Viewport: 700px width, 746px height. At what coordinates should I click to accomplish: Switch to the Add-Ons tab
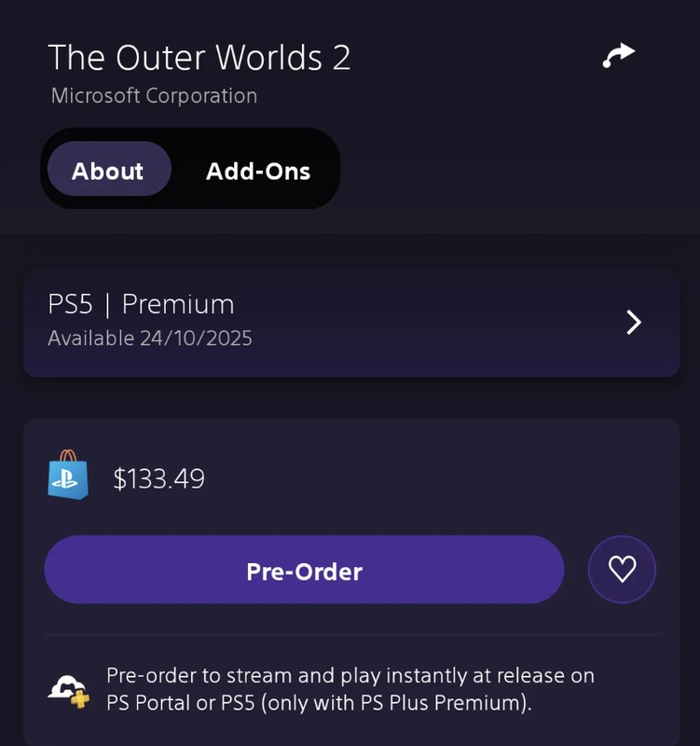tap(257, 172)
